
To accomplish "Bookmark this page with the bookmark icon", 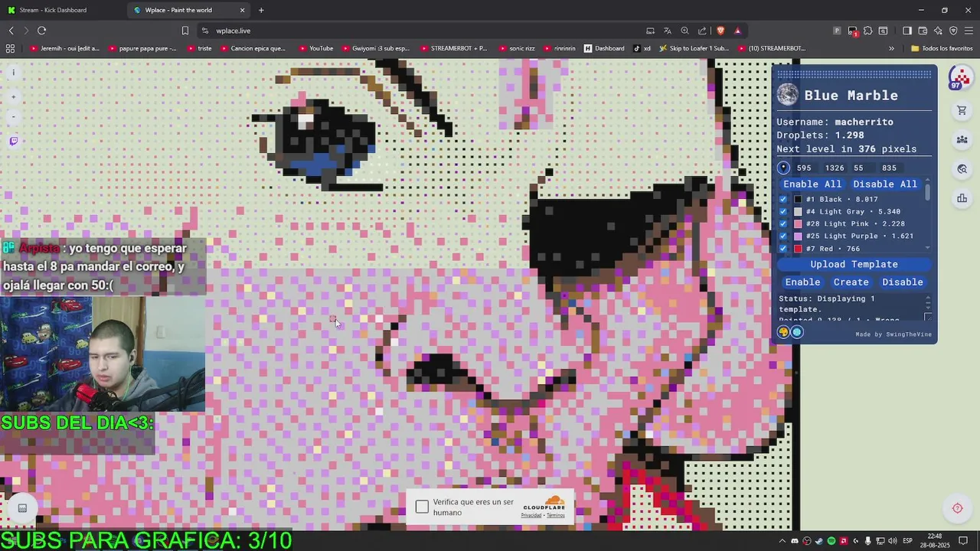I will point(185,31).
